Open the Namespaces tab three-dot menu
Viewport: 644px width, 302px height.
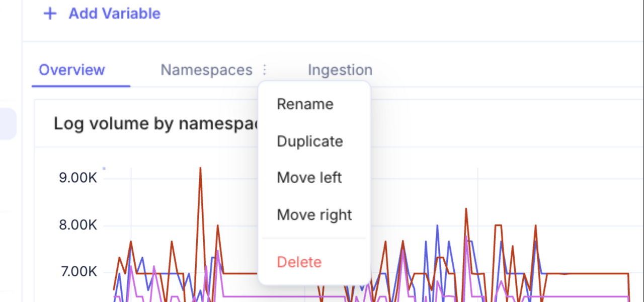pyautogui.click(x=265, y=70)
